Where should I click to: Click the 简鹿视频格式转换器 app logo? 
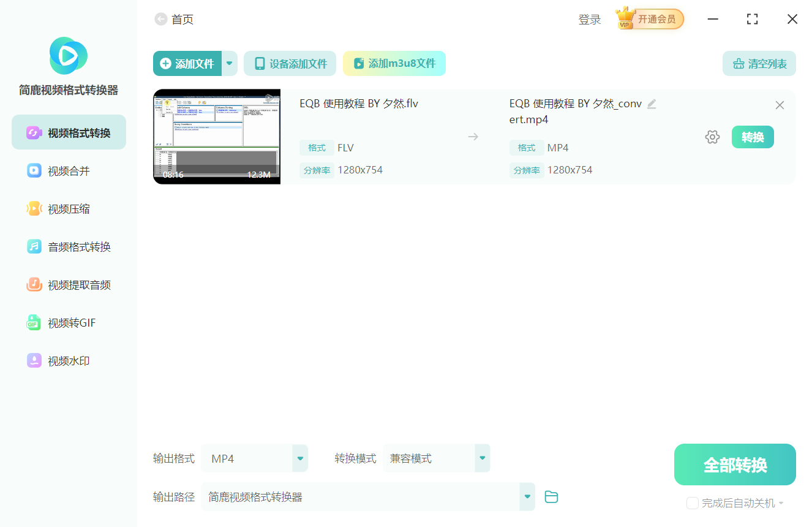click(x=69, y=56)
